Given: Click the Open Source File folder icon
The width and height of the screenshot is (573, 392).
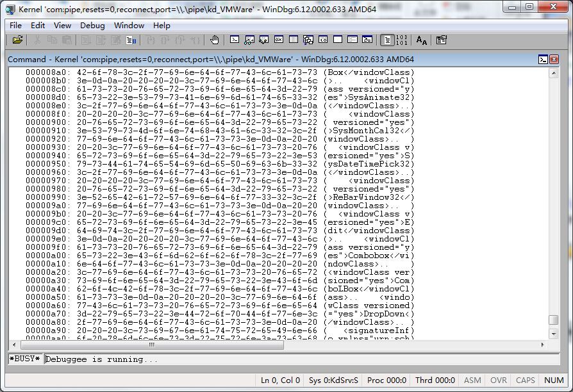Looking at the screenshot, I should click(17, 40).
